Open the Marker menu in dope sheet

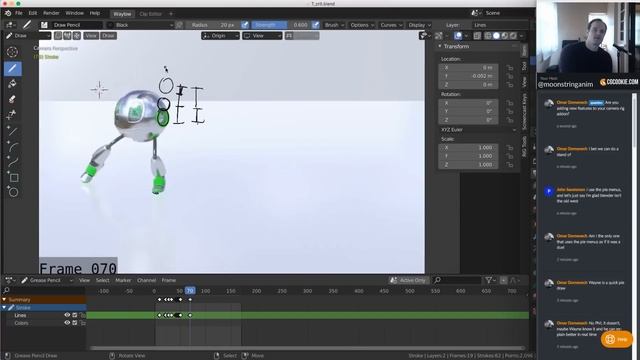point(123,280)
